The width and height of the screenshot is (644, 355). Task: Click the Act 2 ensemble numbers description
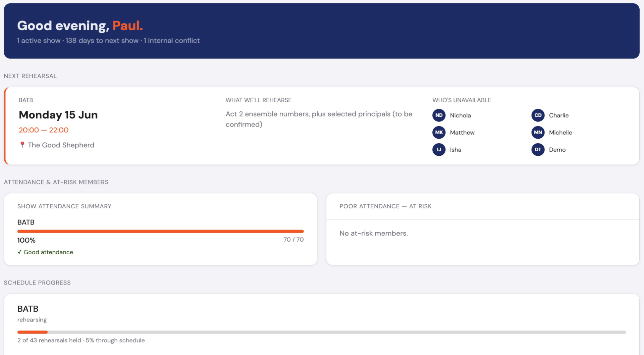point(319,119)
